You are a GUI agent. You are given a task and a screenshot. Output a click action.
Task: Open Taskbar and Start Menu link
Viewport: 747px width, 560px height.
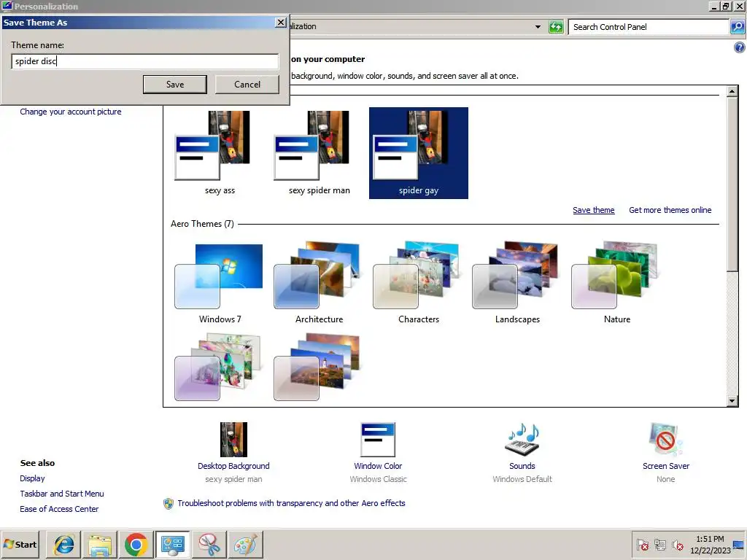[62, 494]
